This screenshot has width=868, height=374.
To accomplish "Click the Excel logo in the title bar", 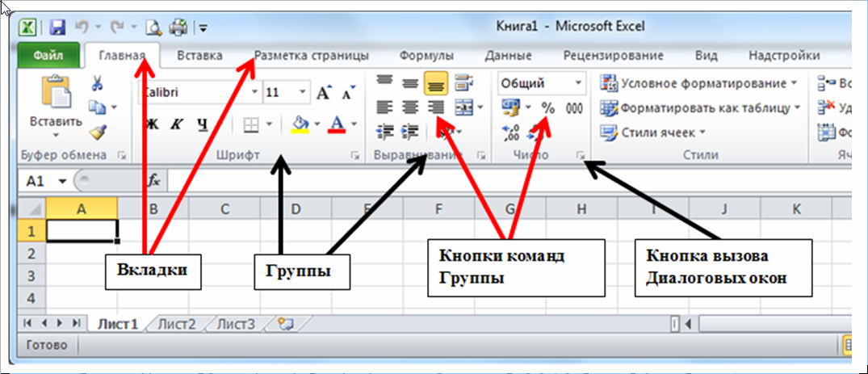I will 28,27.
